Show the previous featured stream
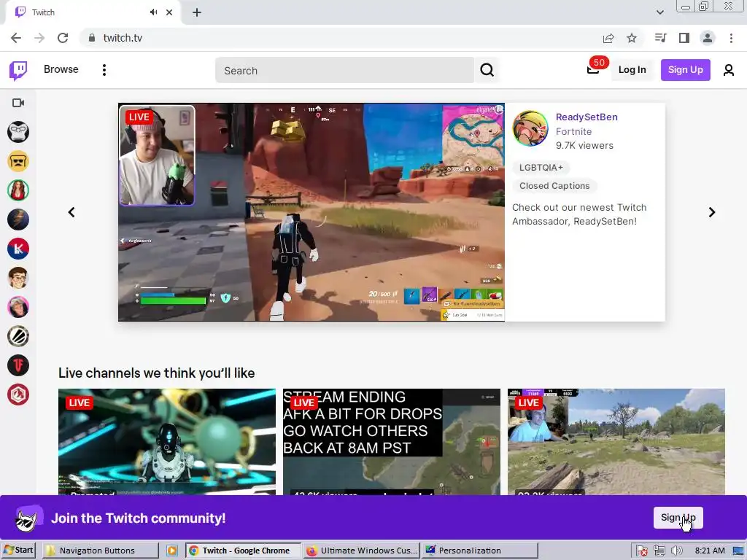This screenshot has height=560, width=747. click(71, 212)
